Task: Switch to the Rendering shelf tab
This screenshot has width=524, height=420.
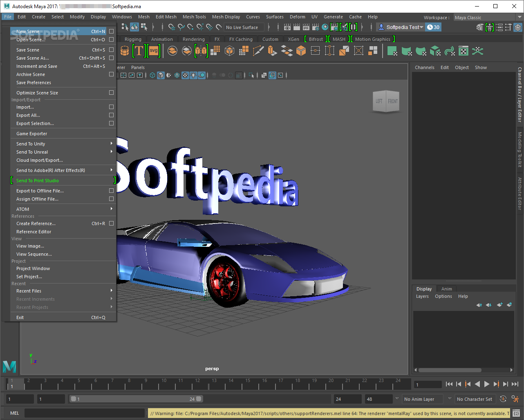Action: (193, 39)
